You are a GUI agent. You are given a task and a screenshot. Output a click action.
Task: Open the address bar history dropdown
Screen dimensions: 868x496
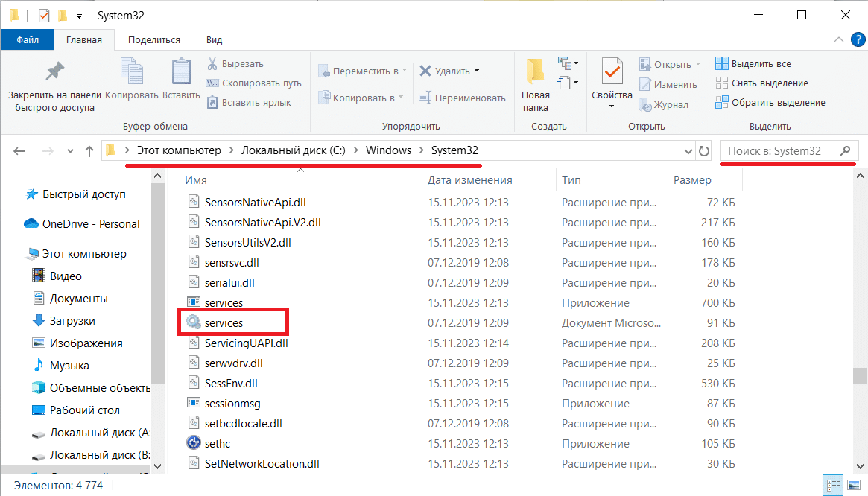(x=688, y=150)
